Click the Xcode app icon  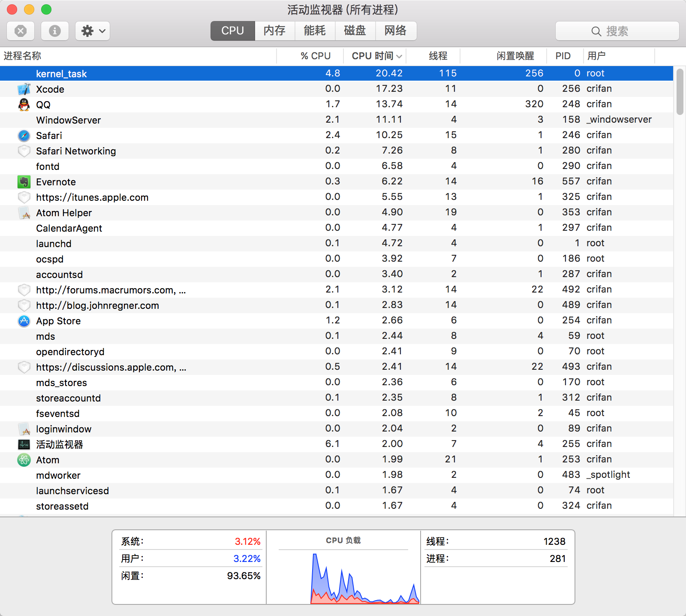click(x=24, y=89)
